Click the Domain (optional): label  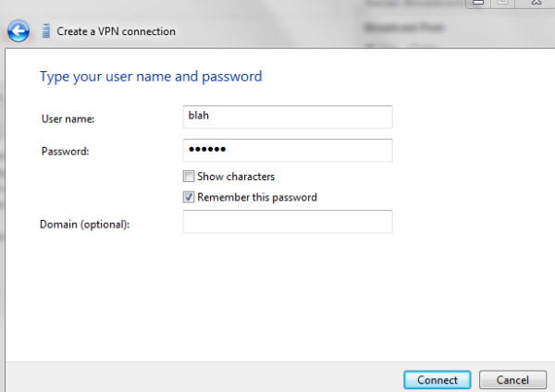click(84, 225)
